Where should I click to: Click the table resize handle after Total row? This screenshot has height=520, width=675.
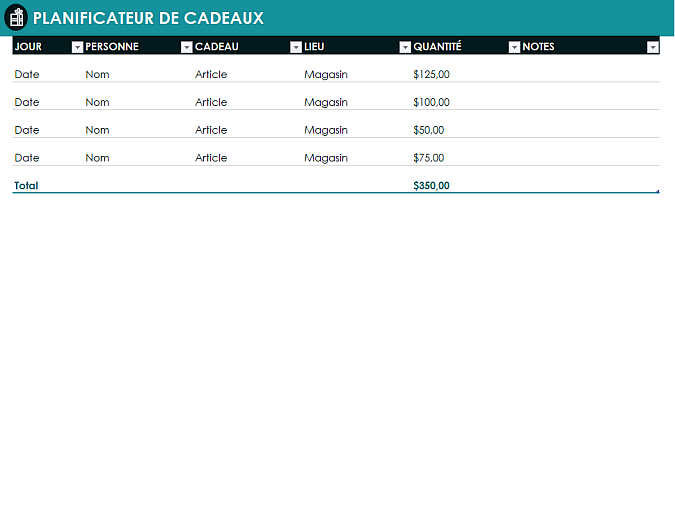coord(658,190)
